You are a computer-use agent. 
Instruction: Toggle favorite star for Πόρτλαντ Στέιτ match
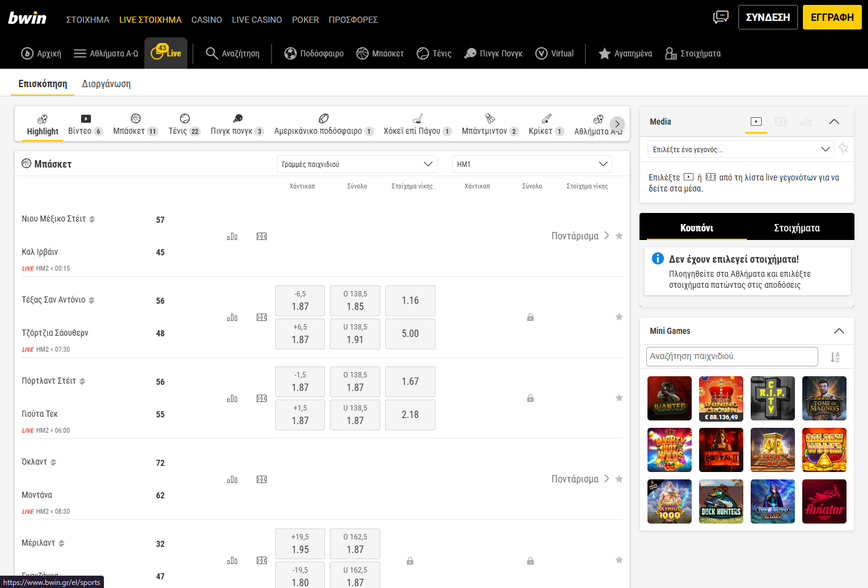coord(619,398)
